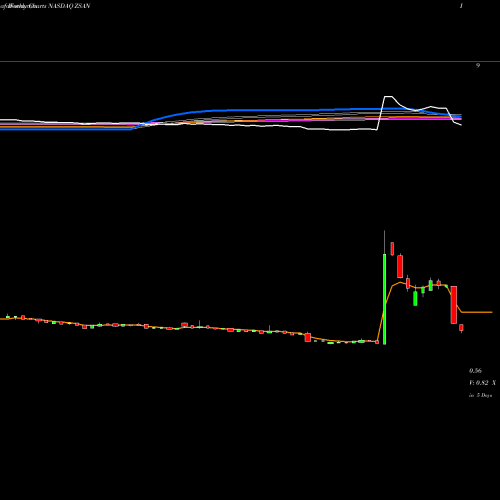Click the "in 5 Days" label
The width and height of the screenshot is (500, 500).
click(480, 395)
